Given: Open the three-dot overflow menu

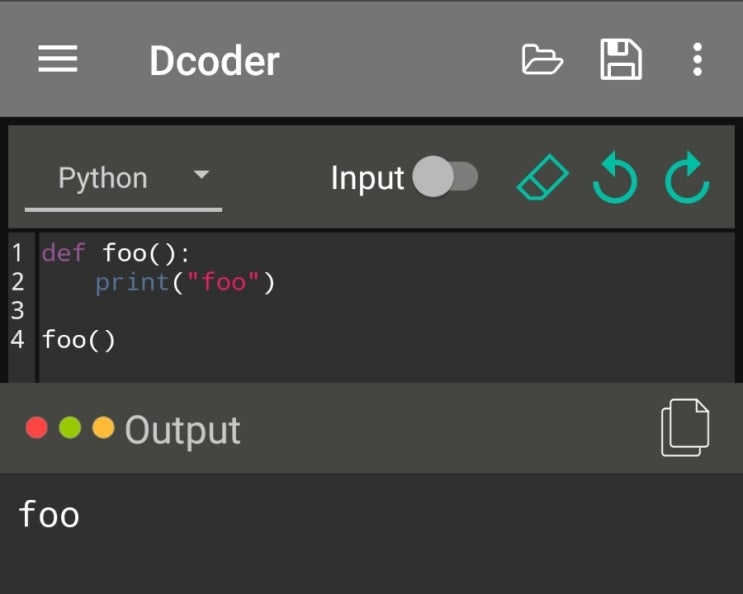Looking at the screenshot, I should 697,60.
